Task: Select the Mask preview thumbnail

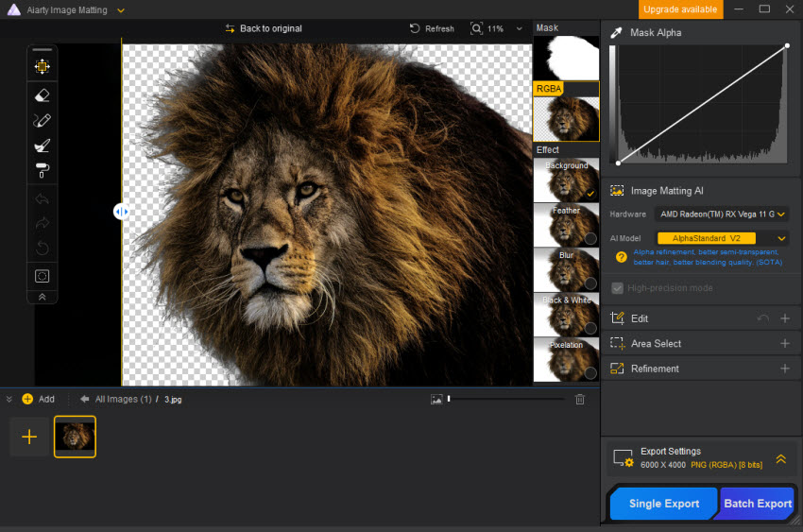Action: coord(566,58)
